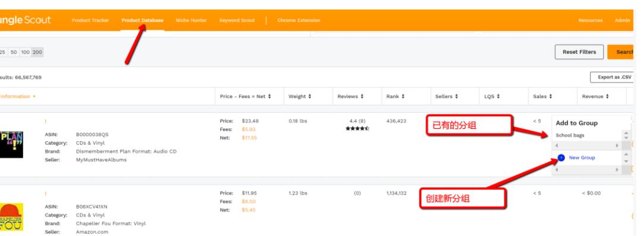The image size is (644, 236).
Task: Click seller MyMustHaveAlbums
Action: point(101,160)
